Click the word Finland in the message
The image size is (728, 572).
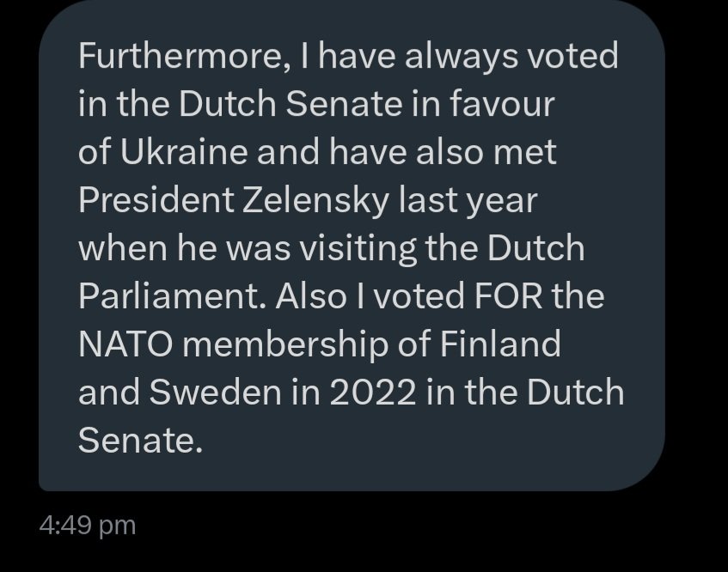pyautogui.click(x=500, y=344)
